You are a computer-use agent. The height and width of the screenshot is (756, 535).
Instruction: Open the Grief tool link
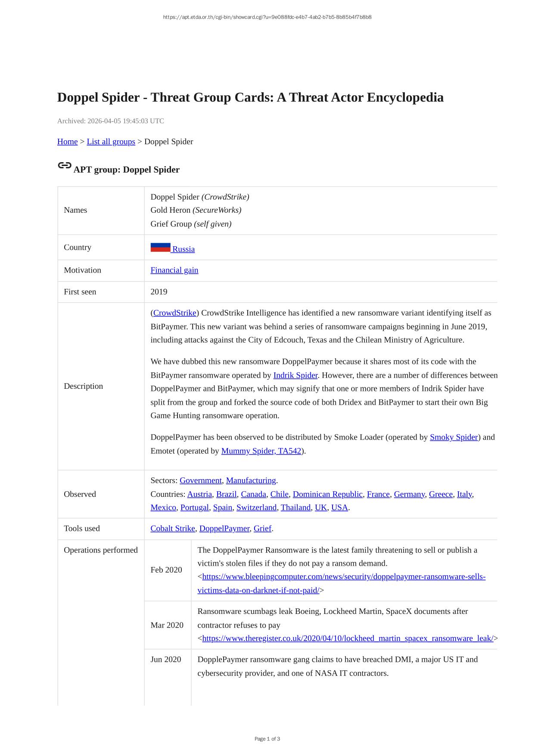tap(262, 529)
